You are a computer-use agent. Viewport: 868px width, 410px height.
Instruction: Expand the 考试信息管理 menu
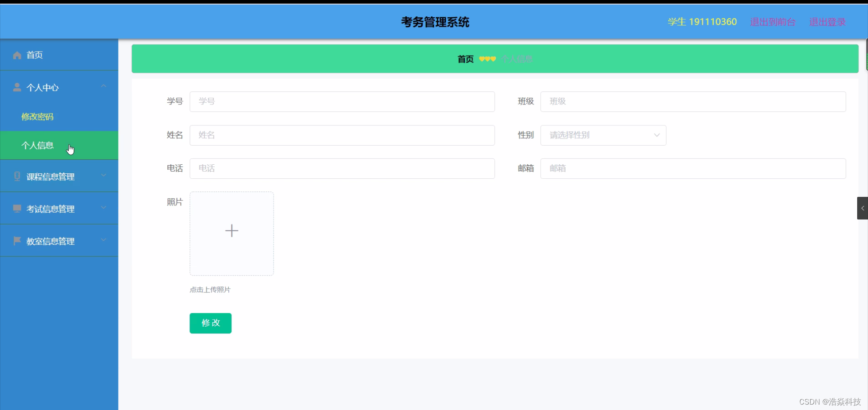tap(104, 208)
